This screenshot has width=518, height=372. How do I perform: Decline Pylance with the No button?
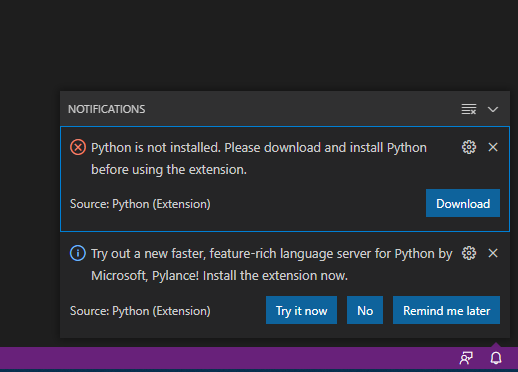[365, 310]
